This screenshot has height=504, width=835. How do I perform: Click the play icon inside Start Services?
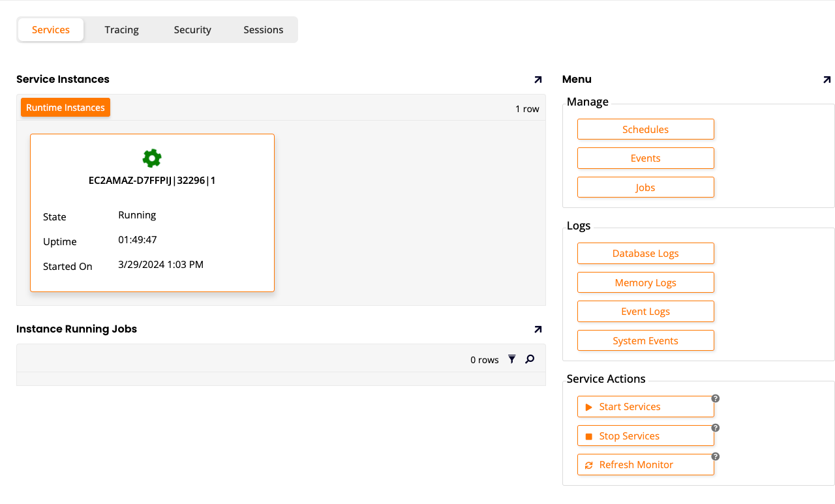(x=589, y=406)
